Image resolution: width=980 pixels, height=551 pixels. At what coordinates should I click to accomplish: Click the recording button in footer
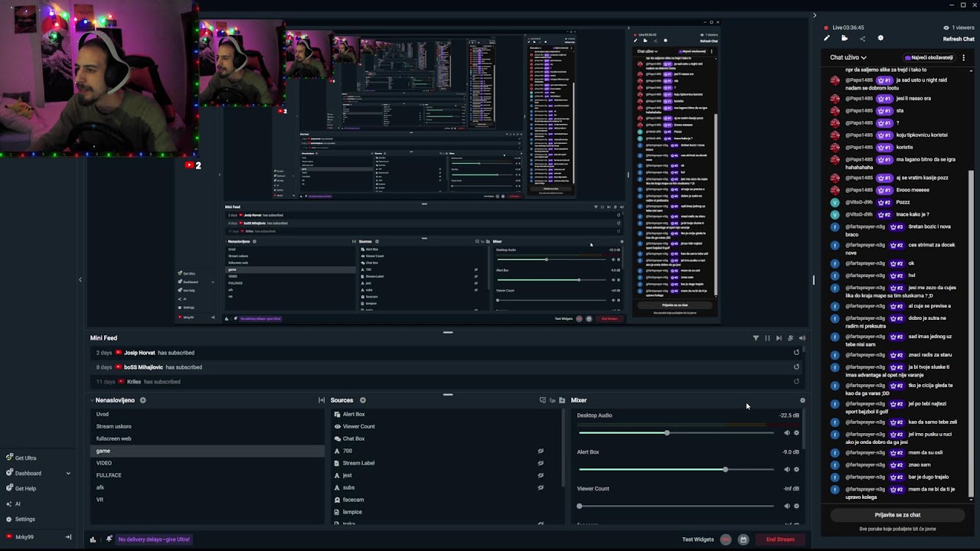726,540
